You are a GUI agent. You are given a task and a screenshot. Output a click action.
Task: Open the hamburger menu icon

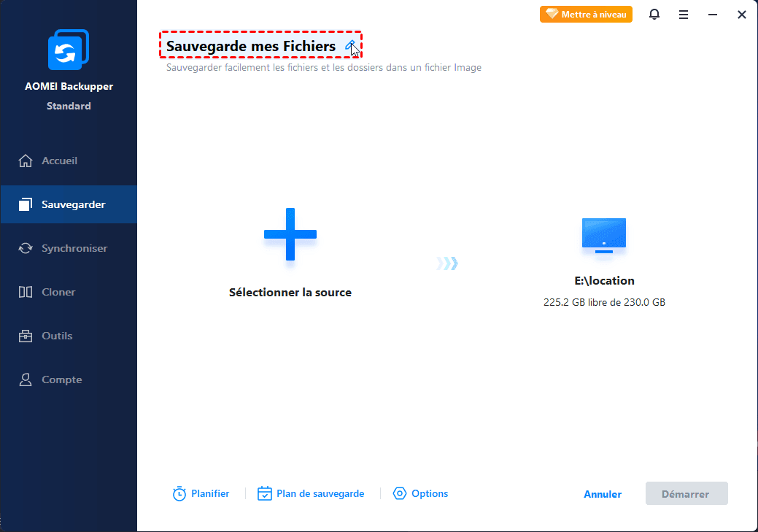(684, 15)
